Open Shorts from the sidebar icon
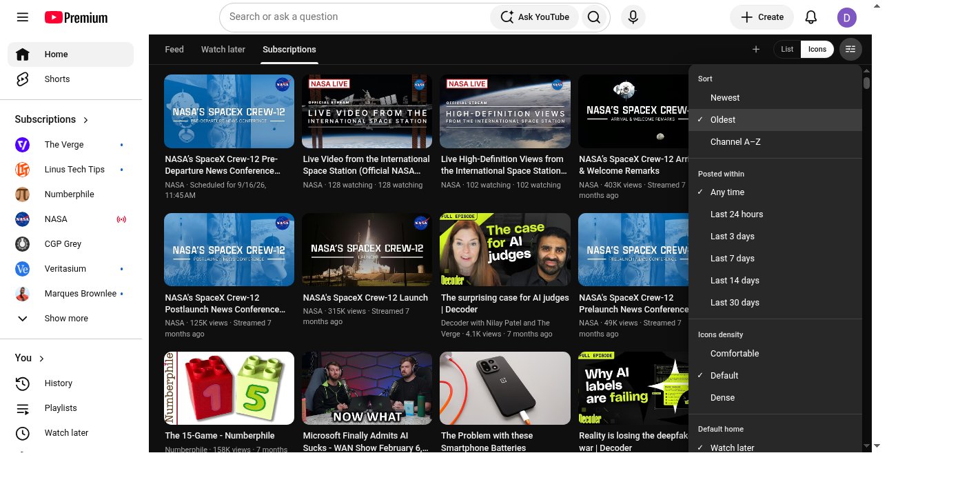The width and height of the screenshot is (980, 502). coord(23,79)
